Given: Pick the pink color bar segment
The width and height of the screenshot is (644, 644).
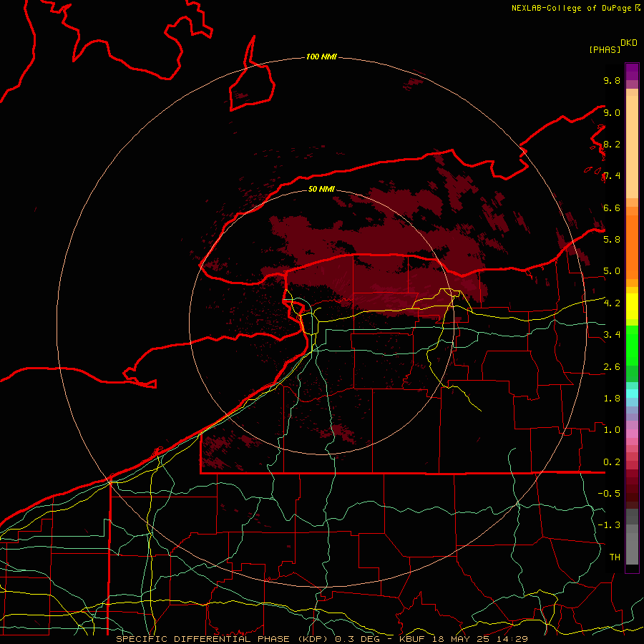Looking at the screenshot, I should 632,434.
